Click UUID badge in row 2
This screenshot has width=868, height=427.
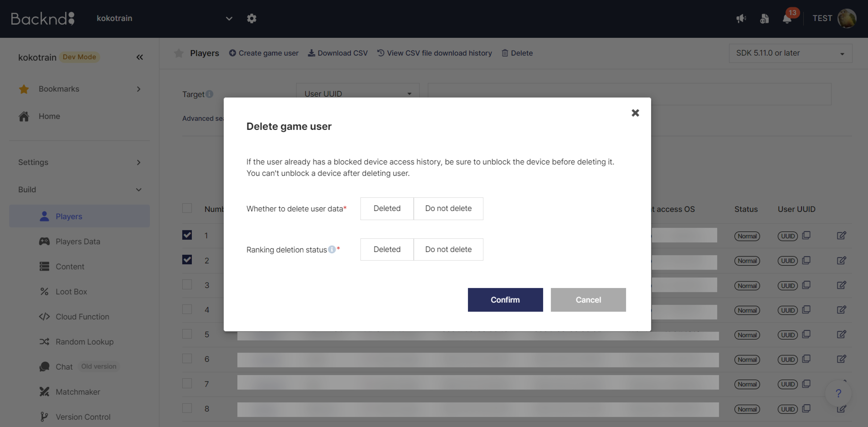click(787, 261)
